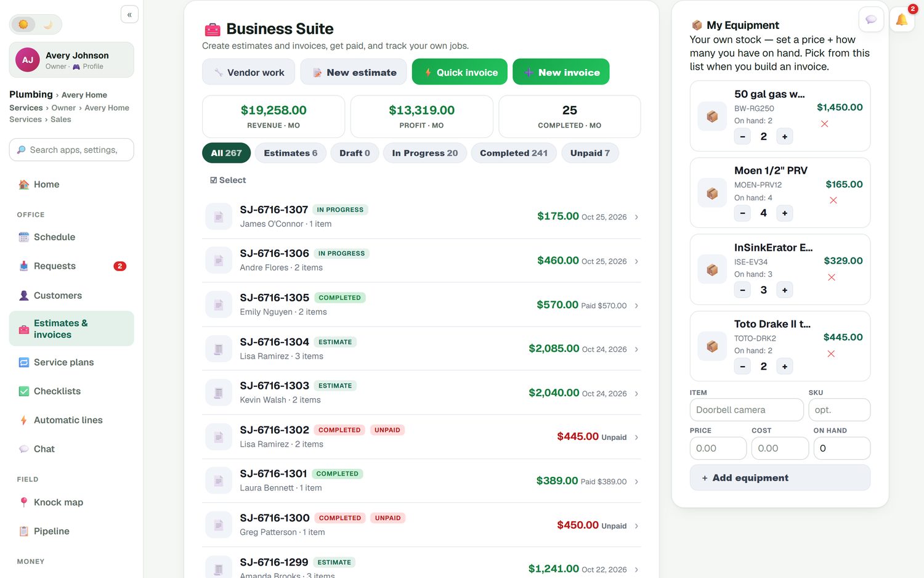
Task: Click the Vendor work button
Action: (x=249, y=72)
